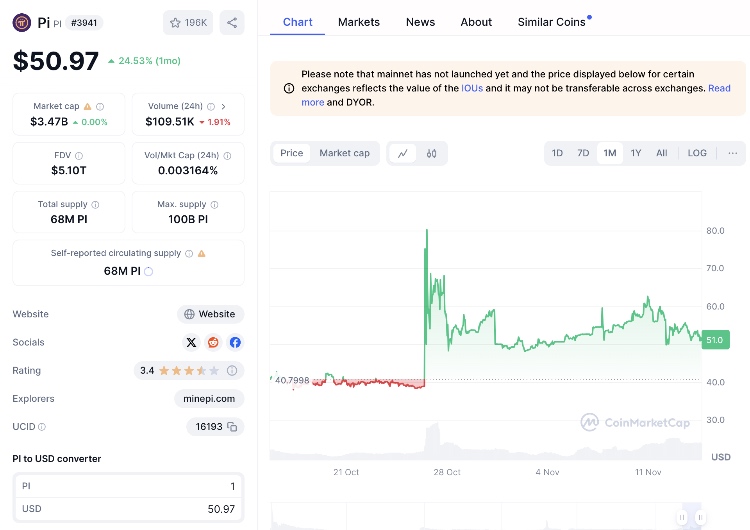750x530 pixels.
Task: Select the 7D time range
Action: 583,153
